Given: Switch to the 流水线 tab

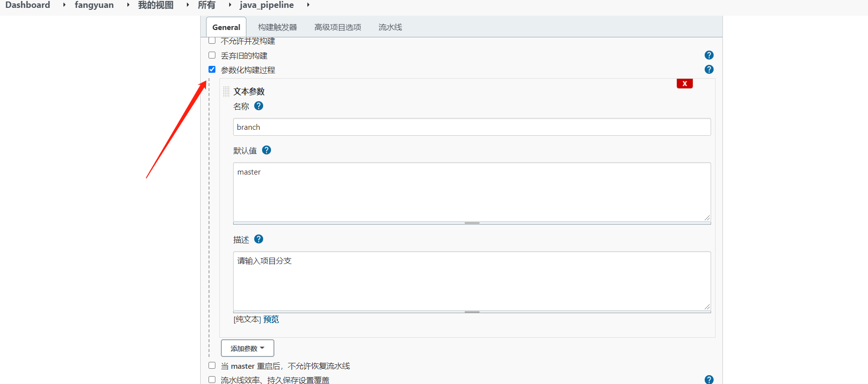Looking at the screenshot, I should click(390, 27).
